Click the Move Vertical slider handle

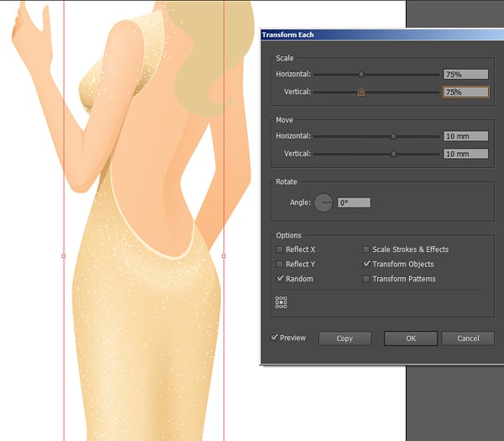(x=393, y=154)
